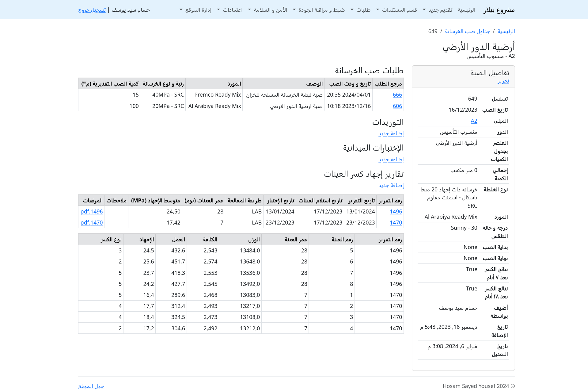Open the حول الموقع footer link

coord(91,386)
